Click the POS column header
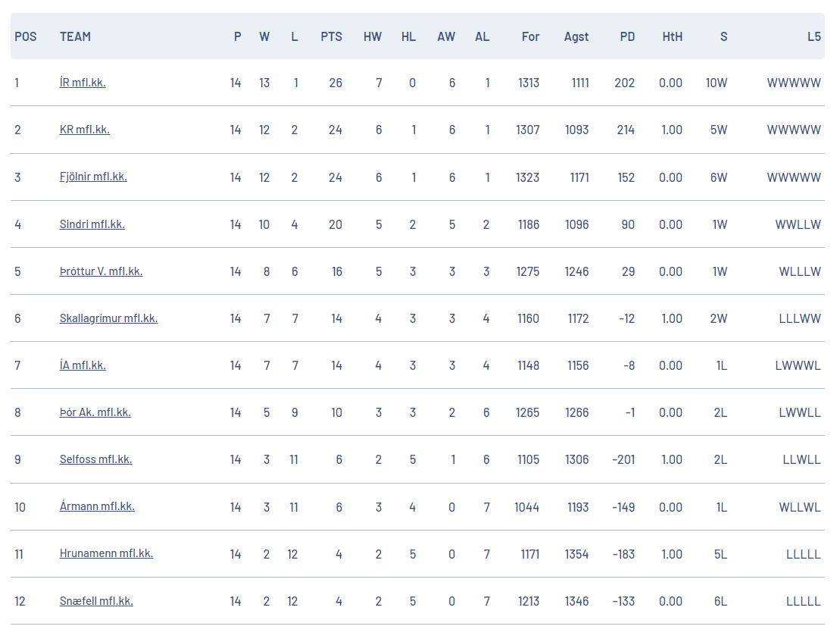This screenshot has width=840, height=642. pyautogui.click(x=26, y=36)
